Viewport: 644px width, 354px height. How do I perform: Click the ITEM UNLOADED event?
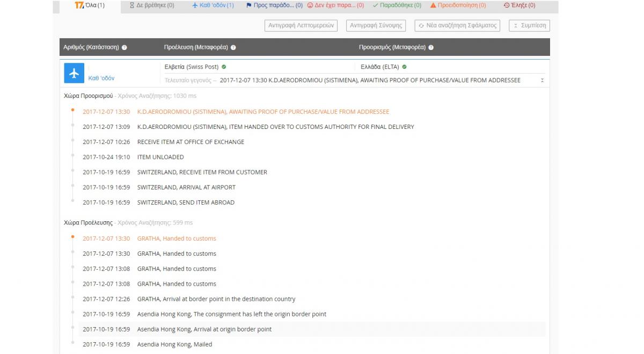(x=160, y=157)
